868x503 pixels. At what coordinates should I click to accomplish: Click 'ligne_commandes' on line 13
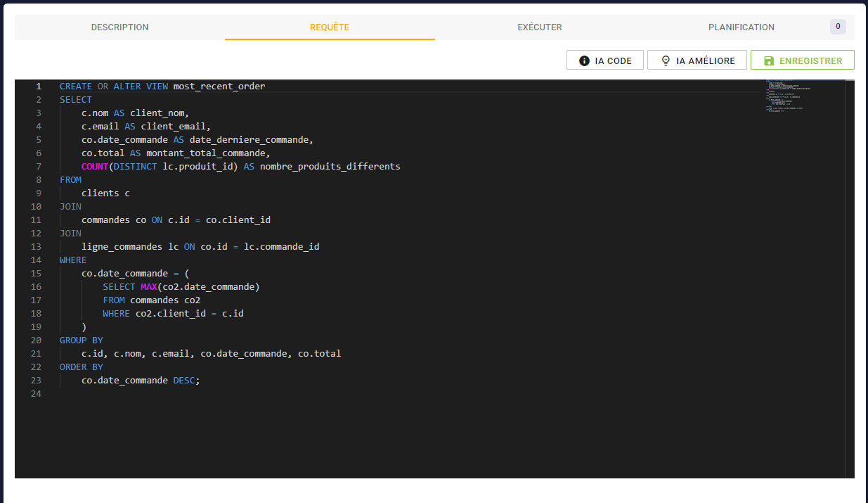[122, 247]
